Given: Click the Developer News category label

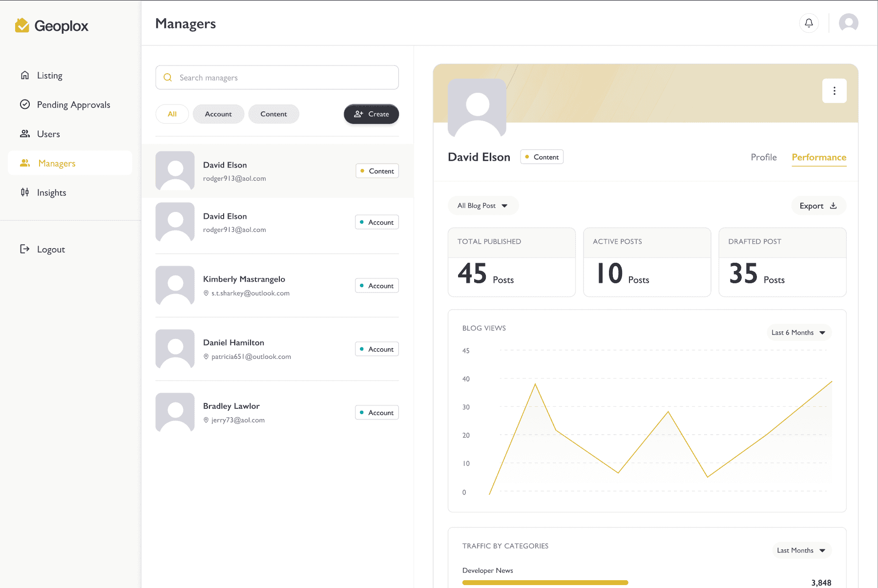Looking at the screenshot, I should (487, 570).
